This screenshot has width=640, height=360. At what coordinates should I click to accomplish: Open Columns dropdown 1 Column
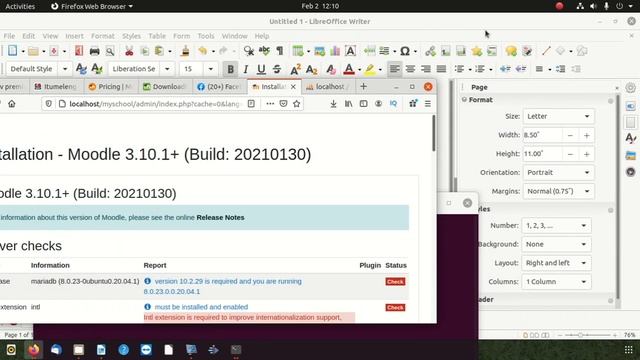[x=556, y=282]
